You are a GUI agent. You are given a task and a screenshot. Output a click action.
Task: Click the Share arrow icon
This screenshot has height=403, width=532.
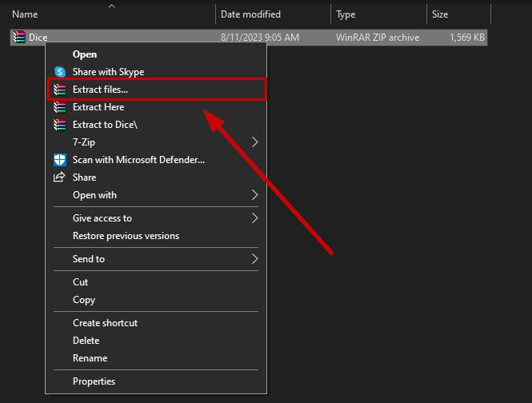click(x=59, y=178)
